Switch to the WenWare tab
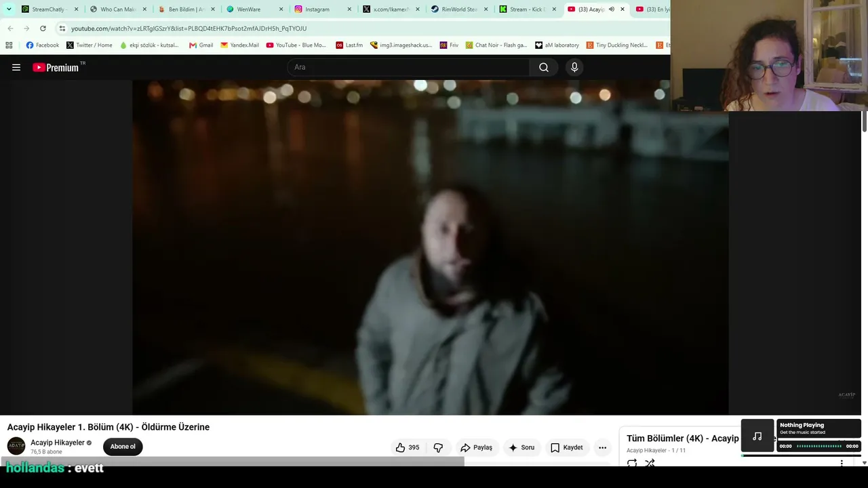The image size is (868, 488). click(255, 9)
